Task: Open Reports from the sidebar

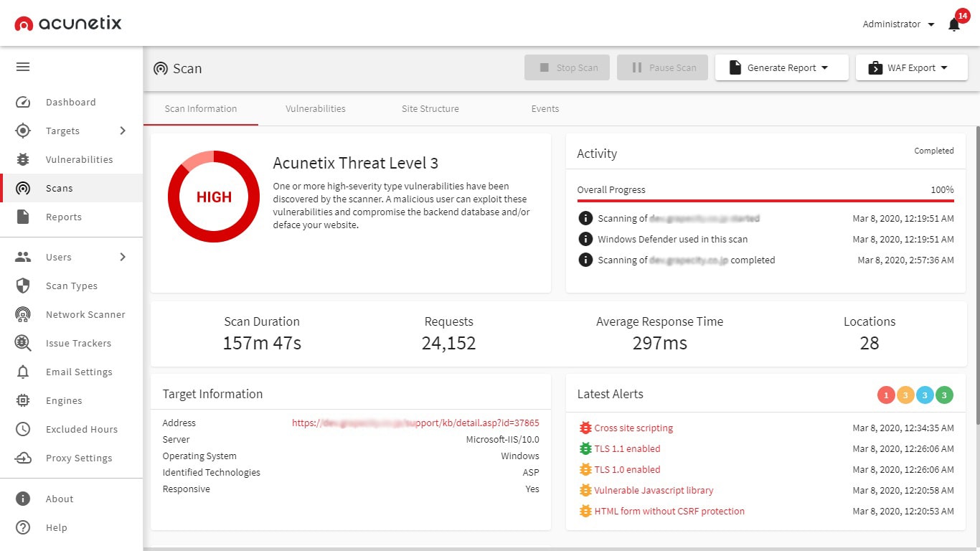Action: click(71, 217)
